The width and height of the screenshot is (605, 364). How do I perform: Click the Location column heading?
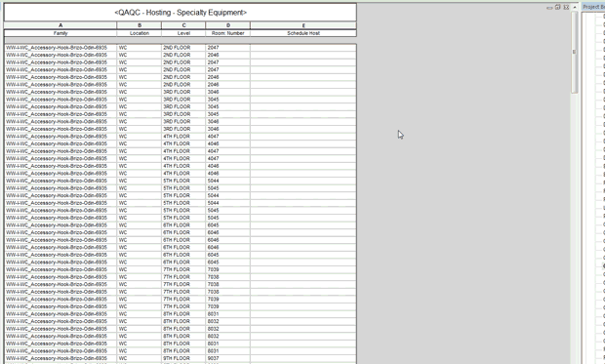tap(140, 33)
